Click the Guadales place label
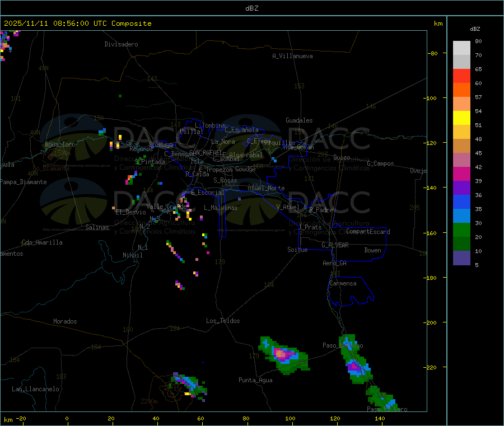Screen dimensions: 504x426 [x=299, y=120]
